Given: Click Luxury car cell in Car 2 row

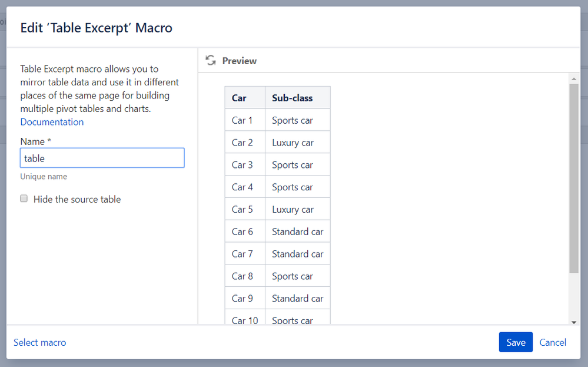Looking at the screenshot, I should [x=293, y=143].
